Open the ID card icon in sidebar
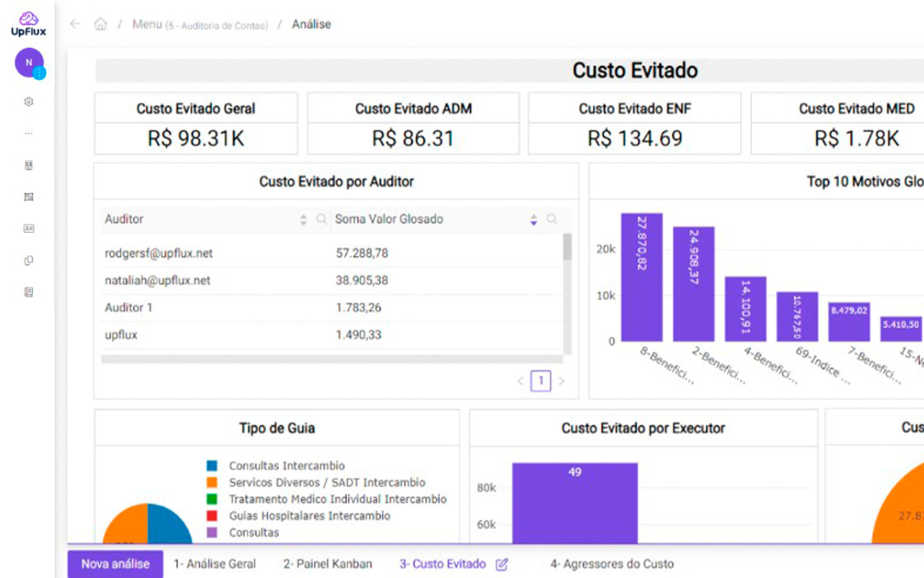This screenshot has height=578, width=924. 28,229
